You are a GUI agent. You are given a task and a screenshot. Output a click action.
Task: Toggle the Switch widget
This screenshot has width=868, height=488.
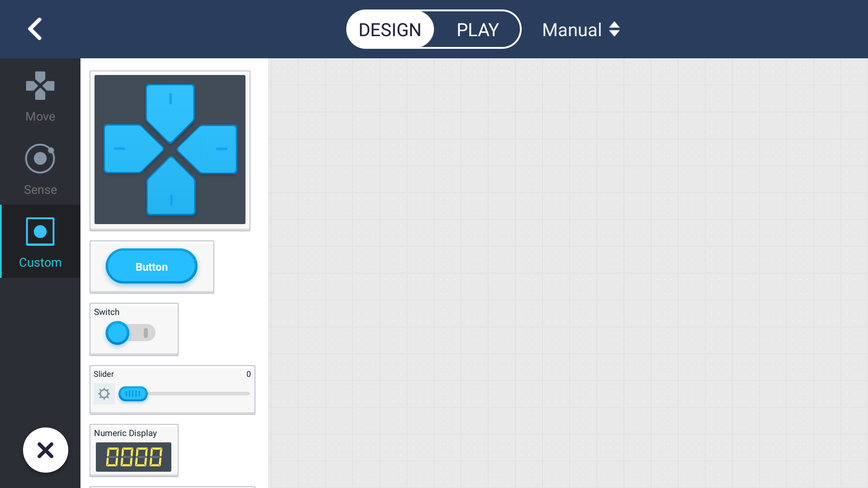[130, 333]
